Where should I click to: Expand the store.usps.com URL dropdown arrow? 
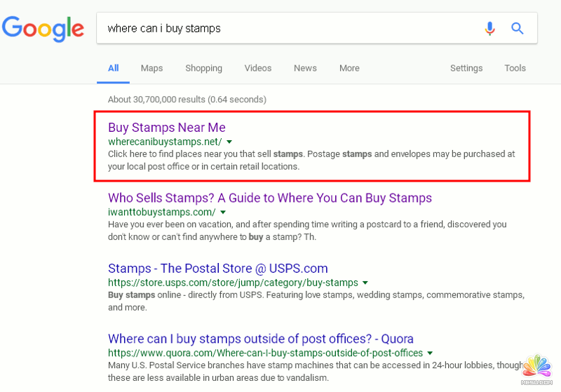click(x=365, y=283)
